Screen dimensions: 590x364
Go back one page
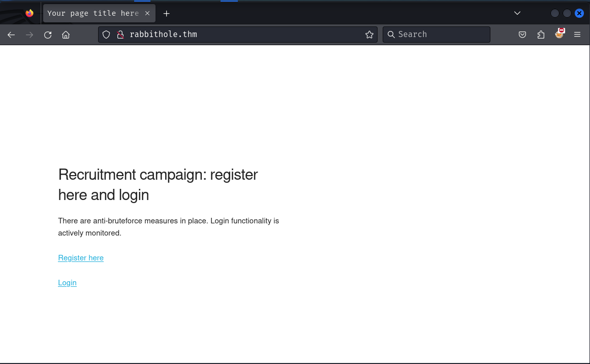click(x=11, y=35)
